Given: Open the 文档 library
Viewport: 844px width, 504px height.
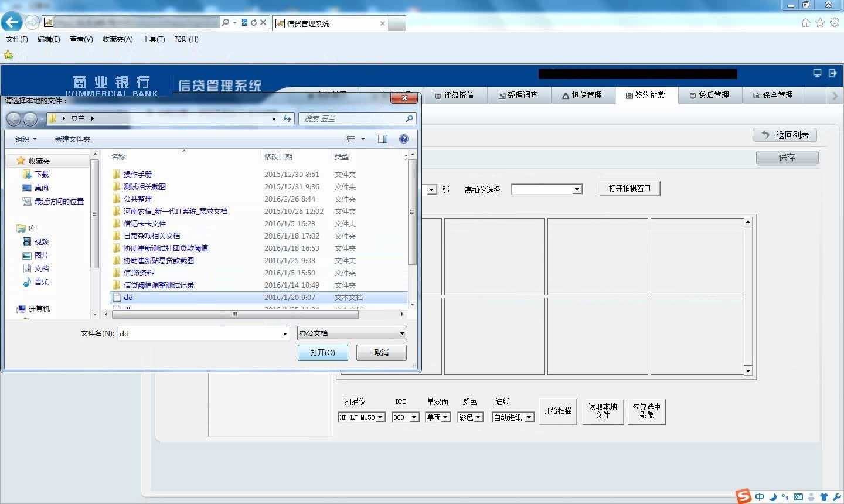Looking at the screenshot, I should (x=42, y=269).
